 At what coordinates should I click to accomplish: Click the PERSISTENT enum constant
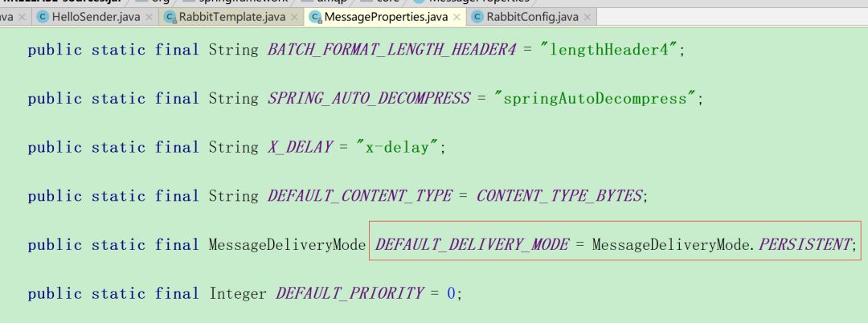pyautogui.click(x=804, y=244)
